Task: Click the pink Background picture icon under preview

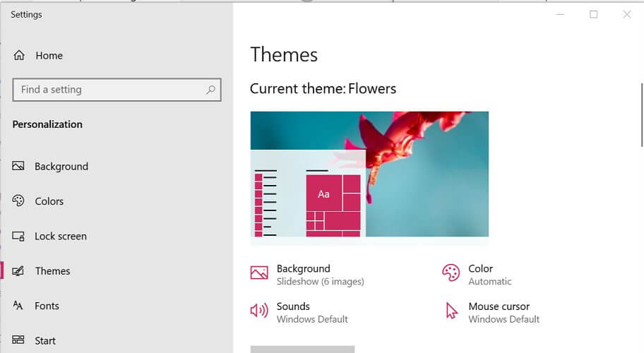Action: [259, 272]
